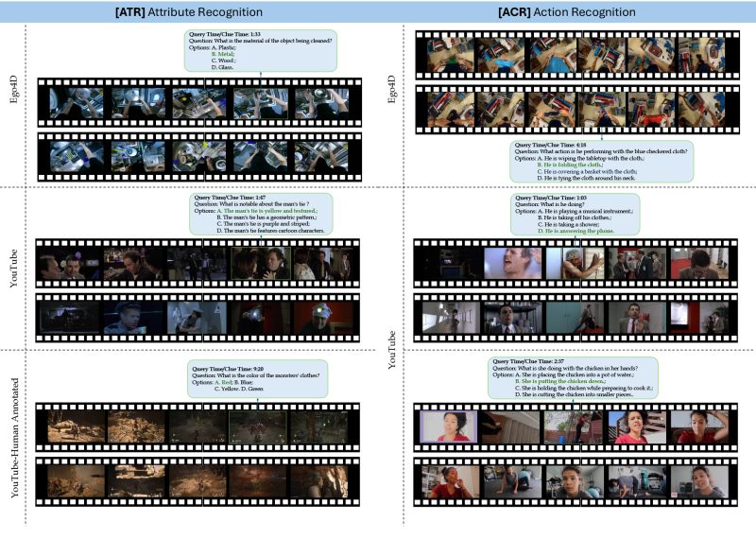Click the YouTube side label in the Attribute Recognition column
756x539 pixels.
pyautogui.click(x=14, y=269)
